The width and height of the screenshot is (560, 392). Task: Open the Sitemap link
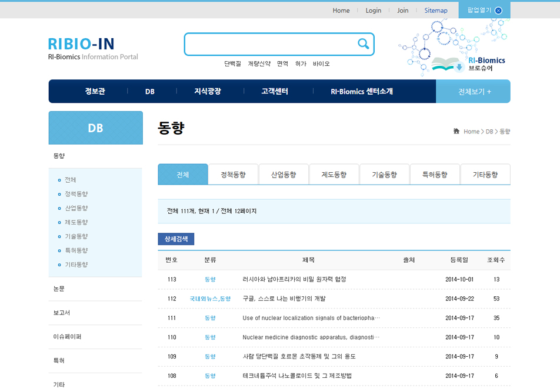point(436,11)
